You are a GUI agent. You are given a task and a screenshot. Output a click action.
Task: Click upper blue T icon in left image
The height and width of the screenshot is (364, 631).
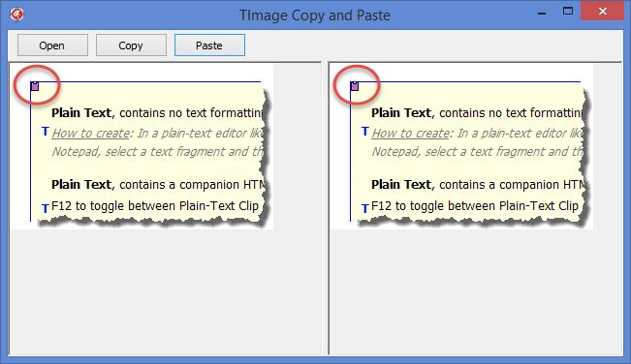(x=45, y=132)
